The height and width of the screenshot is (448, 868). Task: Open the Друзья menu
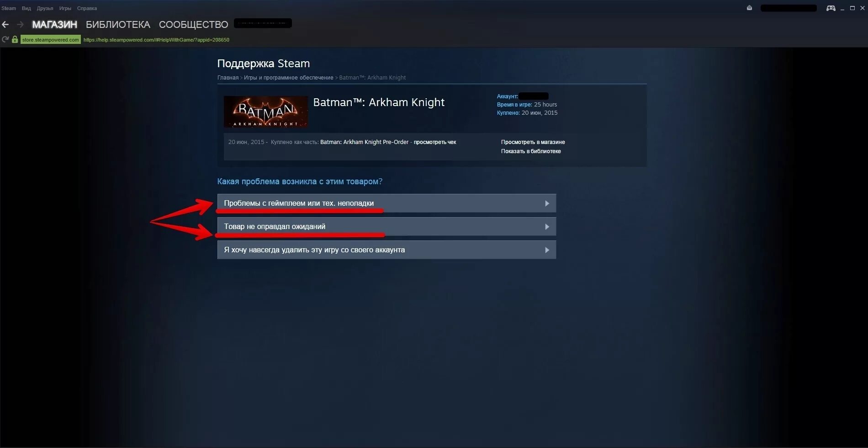click(45, 8)
